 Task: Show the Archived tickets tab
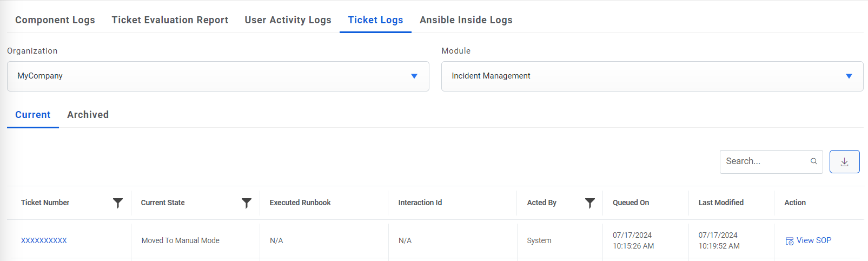point(88,115)
